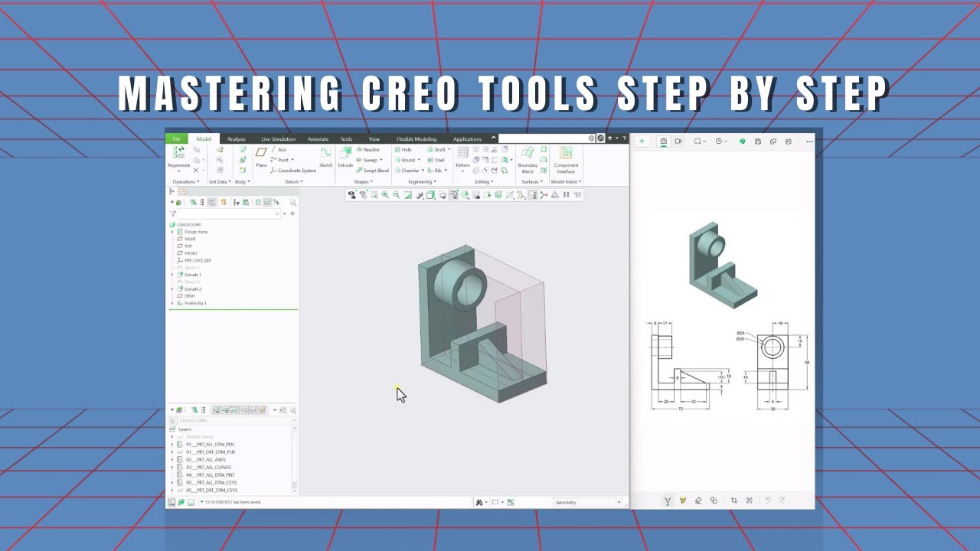The height and width of the screenshot is (551, 980).
Task: Click the model tree filter funnel icon
Action: pos(173,214)
